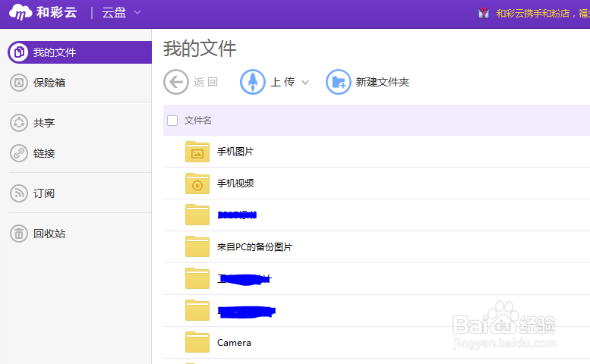
Task: Click the 返回 button label
Action: [206, 82]
